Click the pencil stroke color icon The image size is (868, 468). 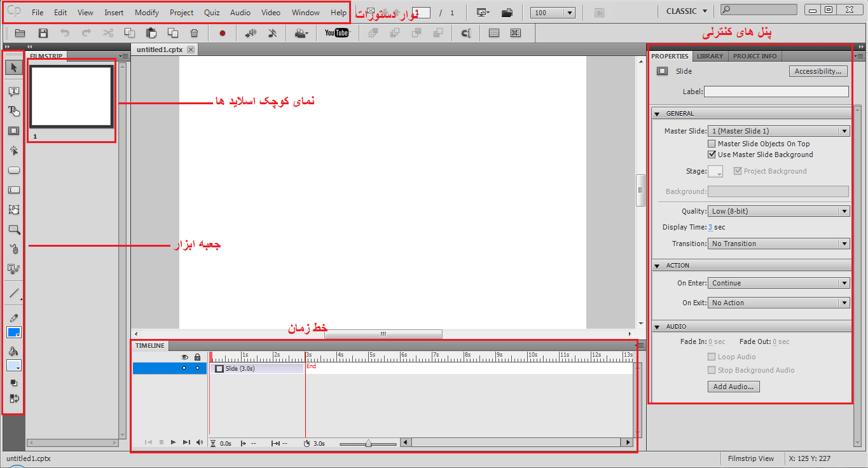tap(14, 317)
